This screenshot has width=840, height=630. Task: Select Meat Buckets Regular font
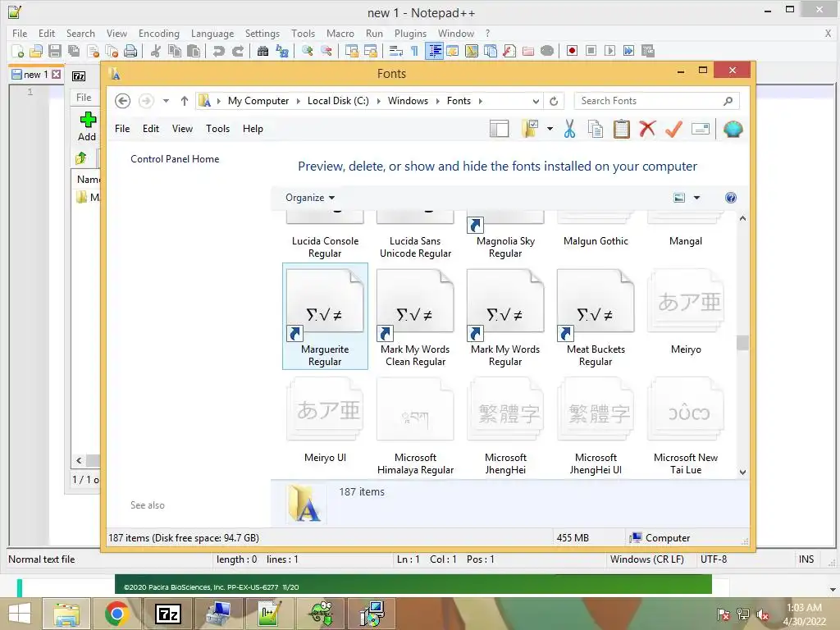(596, 316)
